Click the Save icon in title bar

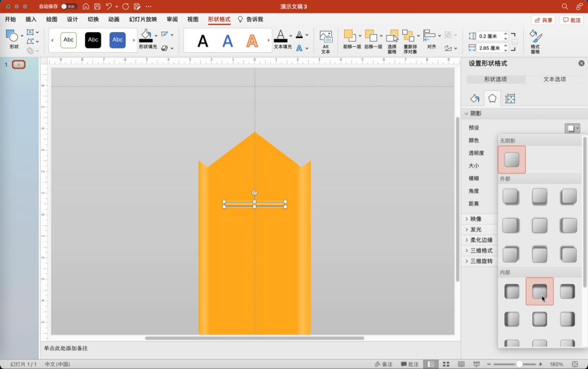[97, 7]
